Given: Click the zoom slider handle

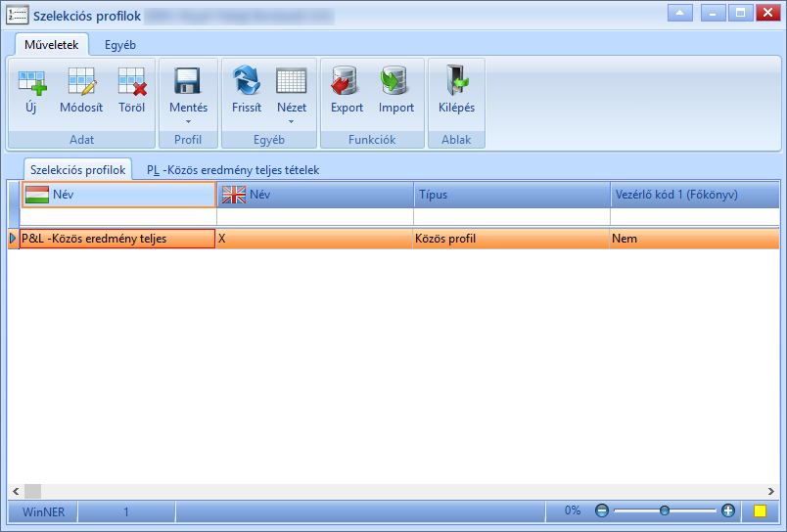Looking at the screenshot, I should (665, 510).
